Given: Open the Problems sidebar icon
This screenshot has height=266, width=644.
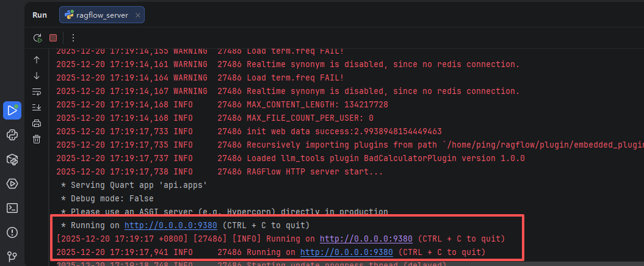Looking at the screenshot, I should (12, 232).
